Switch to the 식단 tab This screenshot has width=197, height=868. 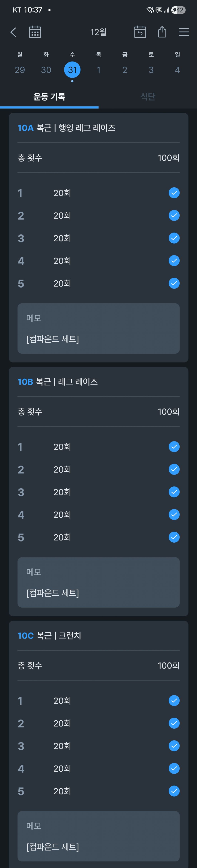click(148, 97)
